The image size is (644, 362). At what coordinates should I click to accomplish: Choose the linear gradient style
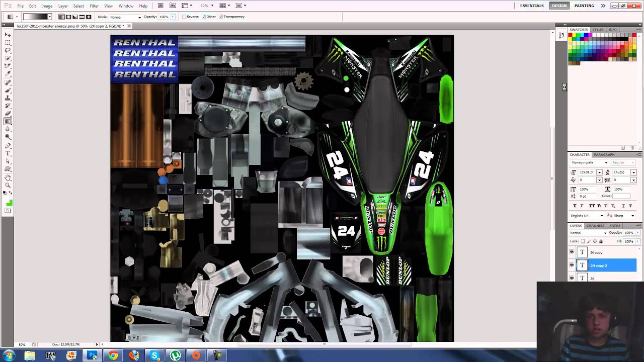pos(62,17)
